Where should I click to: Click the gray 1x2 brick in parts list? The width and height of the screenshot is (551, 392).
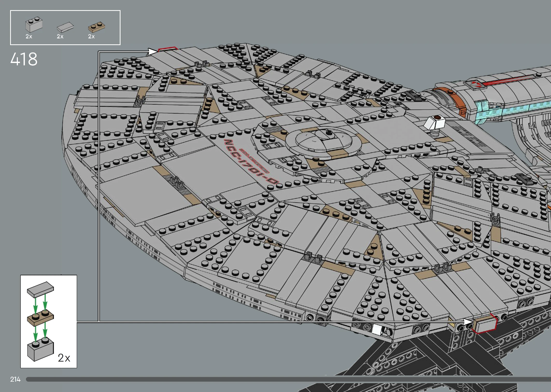(x=34, y=25)
